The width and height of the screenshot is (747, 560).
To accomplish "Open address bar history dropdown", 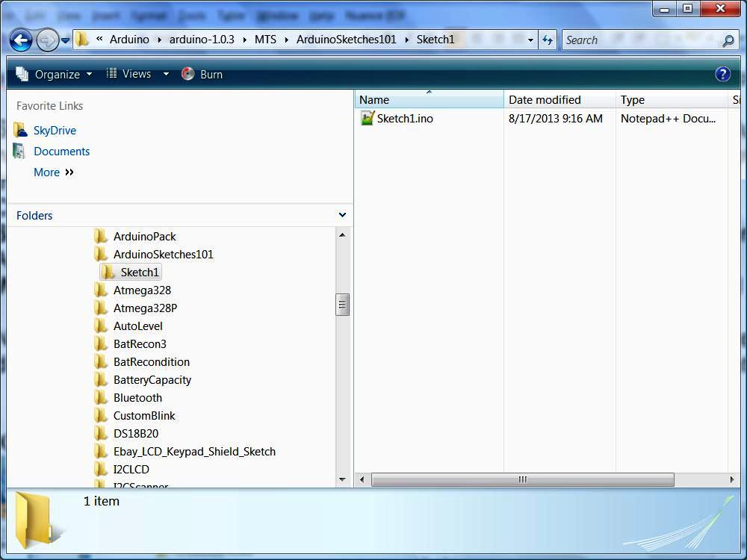I will (530, 40).
